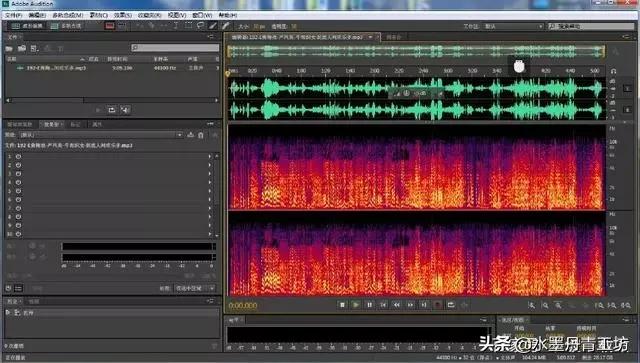Open effect list arrow for slot 3

click(x=210, y=174)
